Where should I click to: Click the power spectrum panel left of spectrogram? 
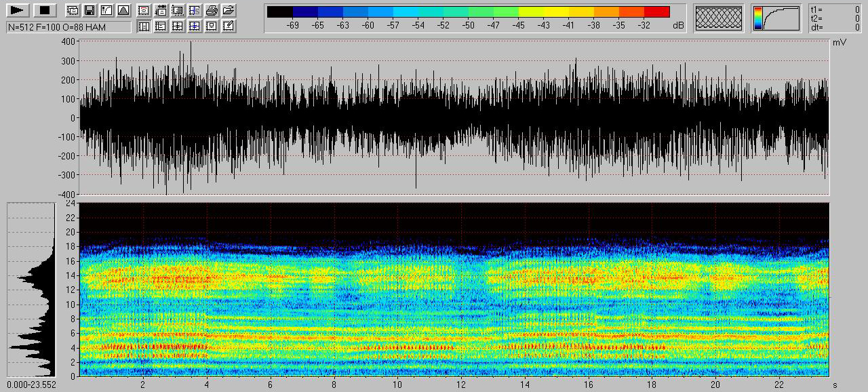31,289
